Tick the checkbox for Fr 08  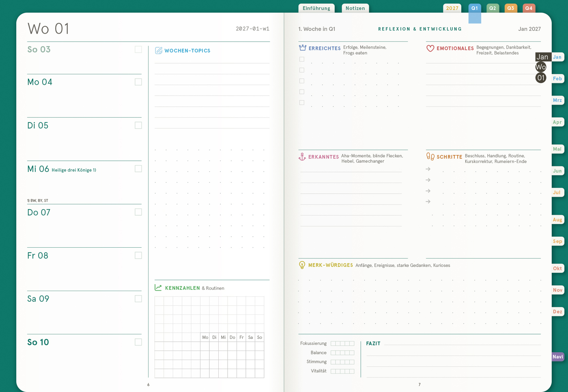point(138,255)
